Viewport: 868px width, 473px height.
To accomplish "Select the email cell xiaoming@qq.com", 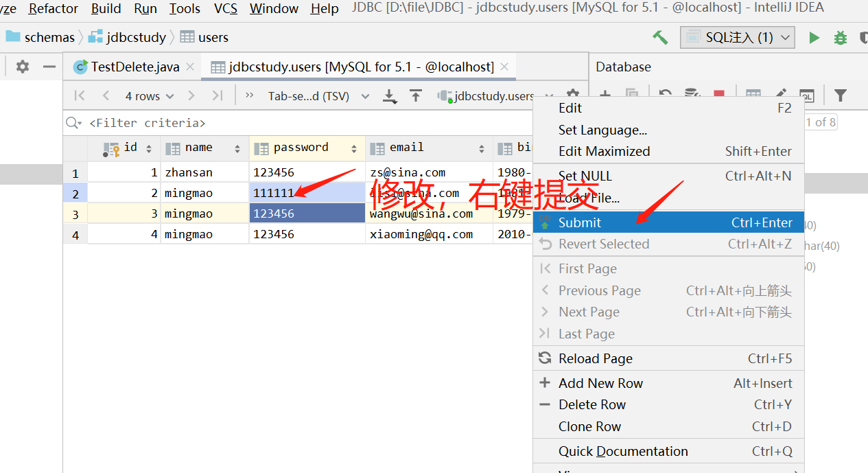I will [x=428, y=234].
